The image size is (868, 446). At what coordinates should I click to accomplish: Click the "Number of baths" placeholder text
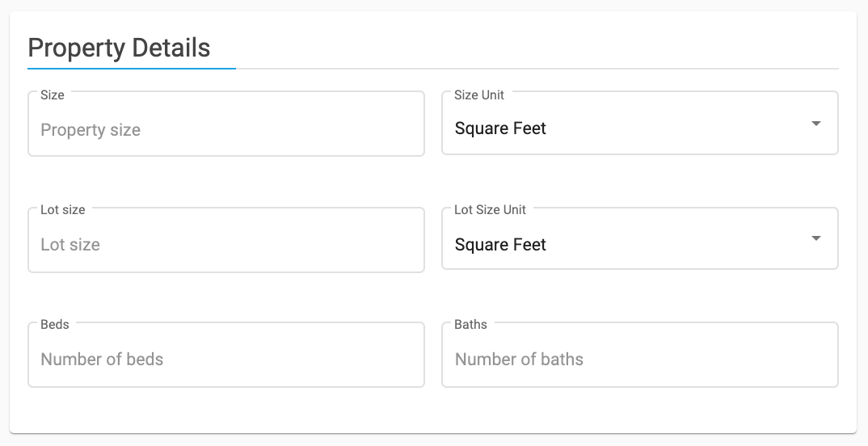pyautogui.click(x=519, y=359)
